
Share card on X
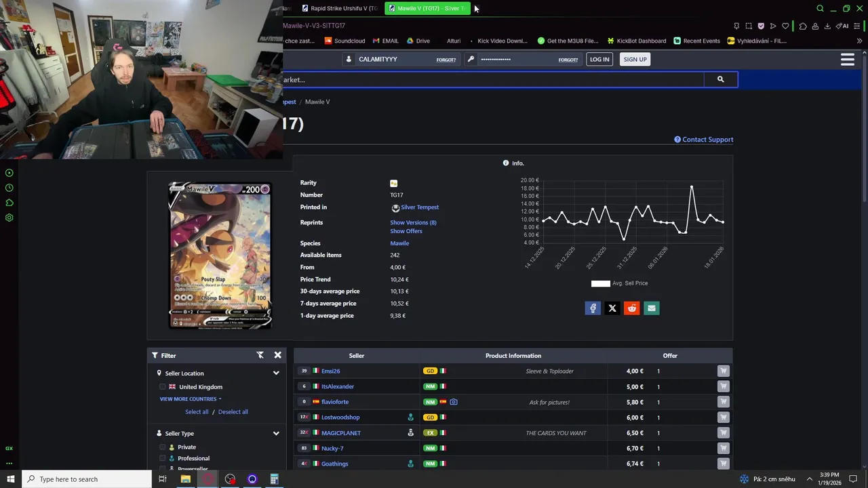612,308
